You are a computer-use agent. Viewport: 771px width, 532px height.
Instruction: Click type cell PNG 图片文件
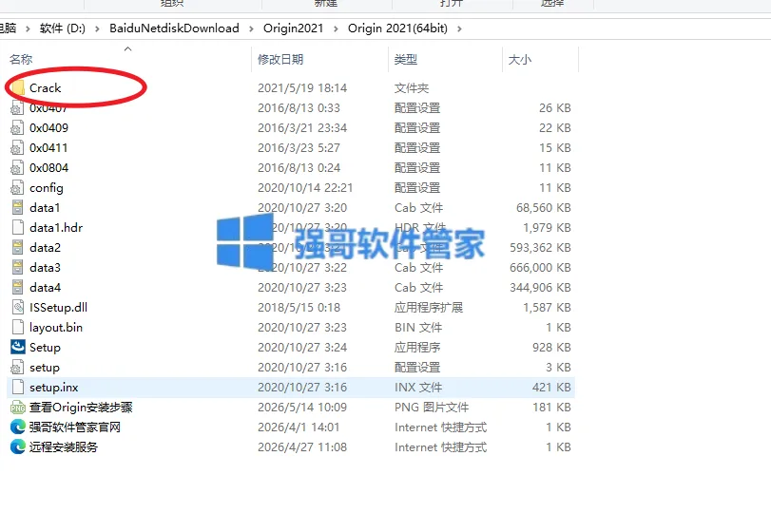pyautogui.click(x=432, y=408)
